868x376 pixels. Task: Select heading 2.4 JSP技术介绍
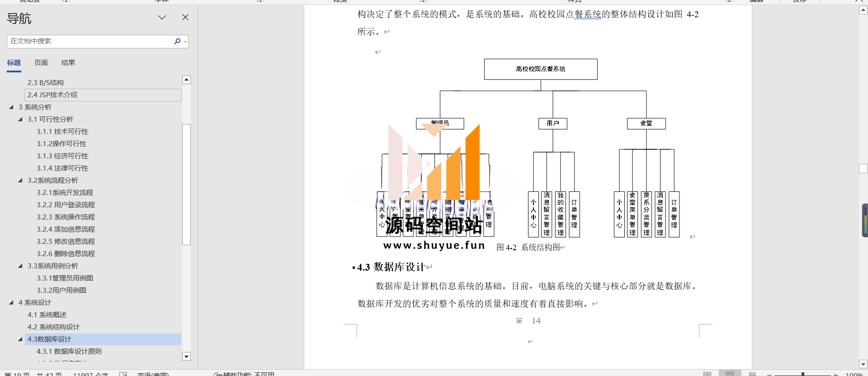(x=103, y=95)
